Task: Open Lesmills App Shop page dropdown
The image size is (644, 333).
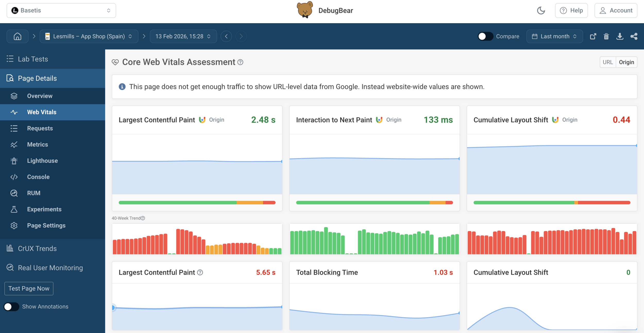Action: pos(89,36)
